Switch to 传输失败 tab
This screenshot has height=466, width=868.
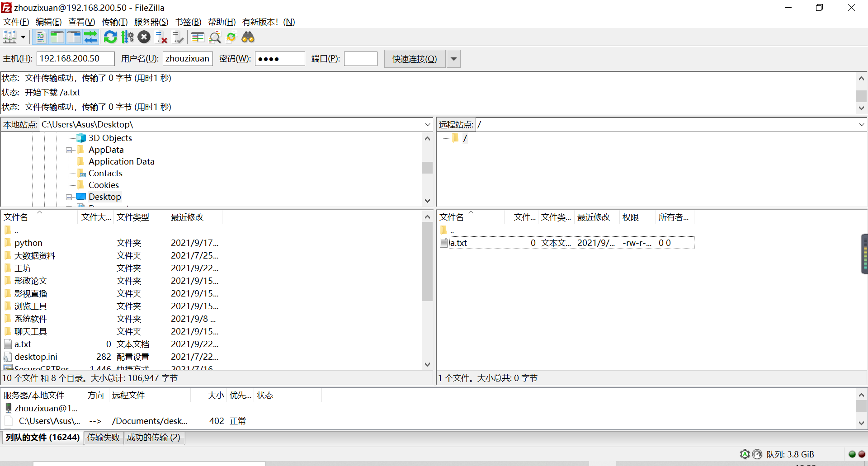coord(104,438)
